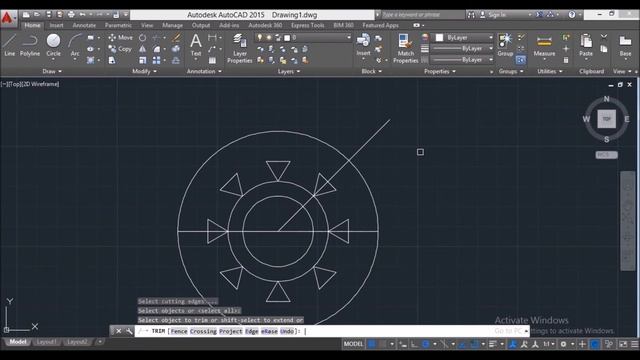The image size is (640, 360).
Task: Select the Polyline tool
Action: pyautogui.click(x=30, y=45)
